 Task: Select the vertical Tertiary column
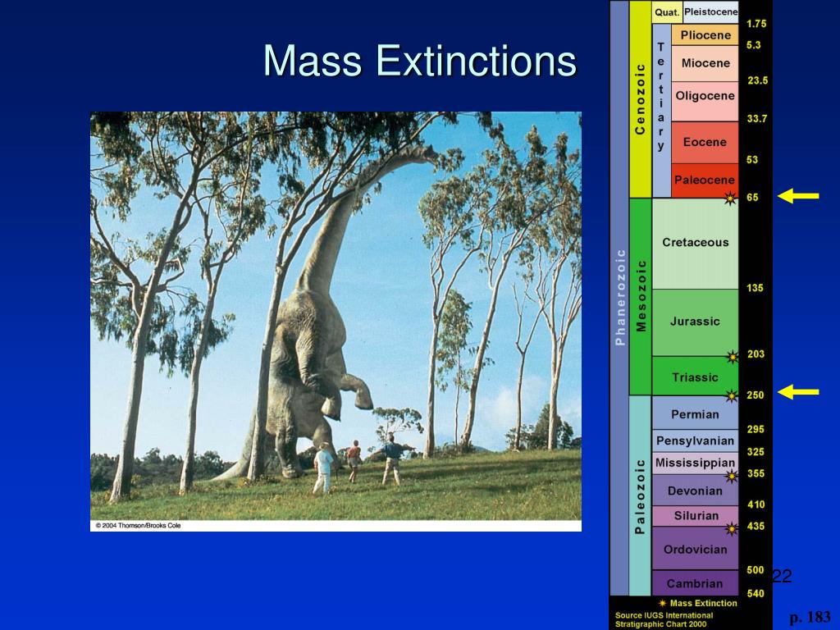click(x=662, y=111)
